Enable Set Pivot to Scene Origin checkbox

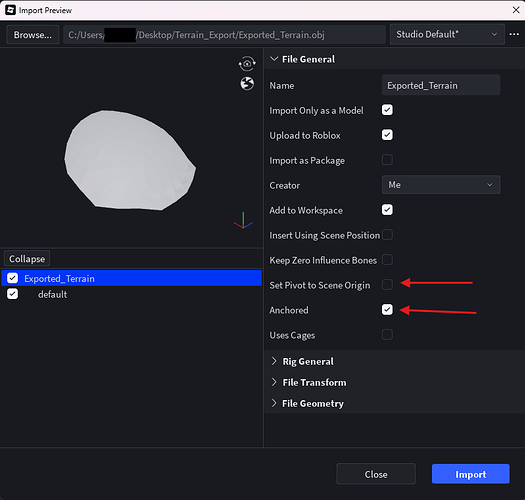pos(387,285)
